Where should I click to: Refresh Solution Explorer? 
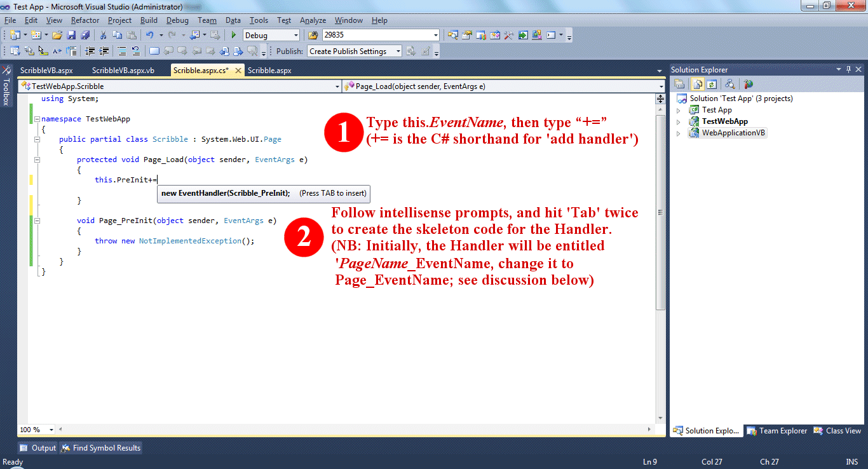point(712,83)
